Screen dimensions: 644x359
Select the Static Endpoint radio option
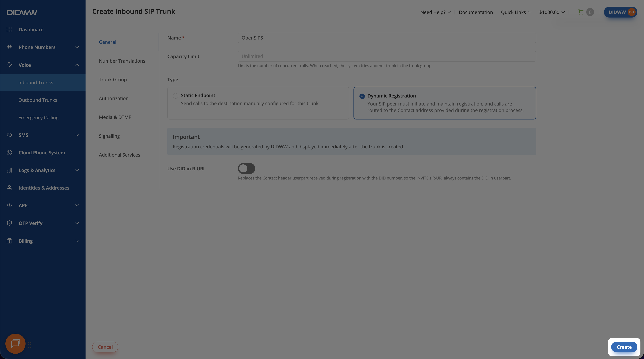[176, 96]
